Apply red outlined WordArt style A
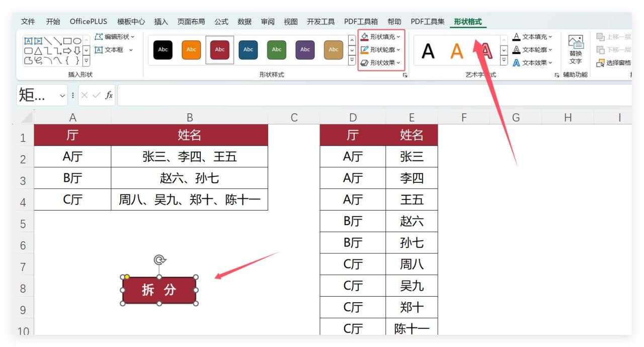 (485, 50)
